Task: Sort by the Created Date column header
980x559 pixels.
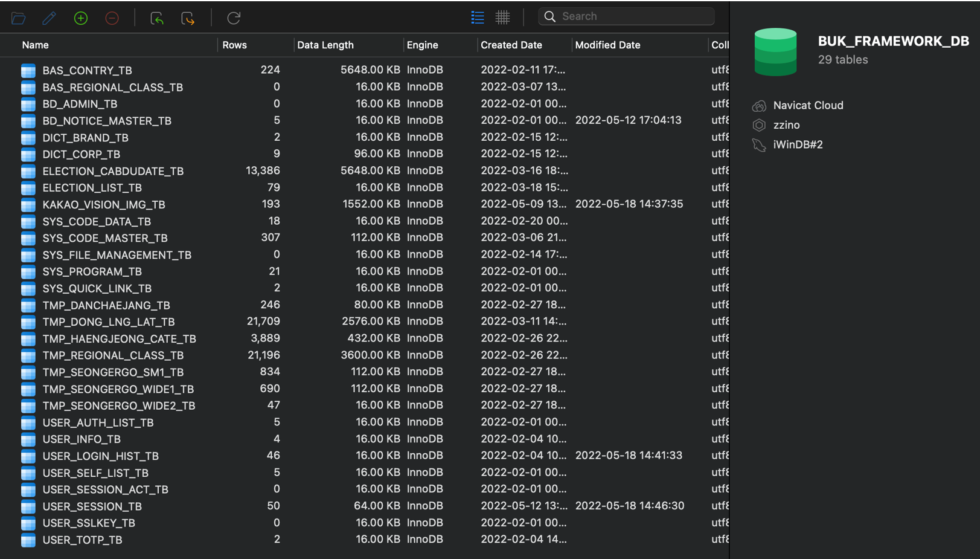Action: [511, 45]
